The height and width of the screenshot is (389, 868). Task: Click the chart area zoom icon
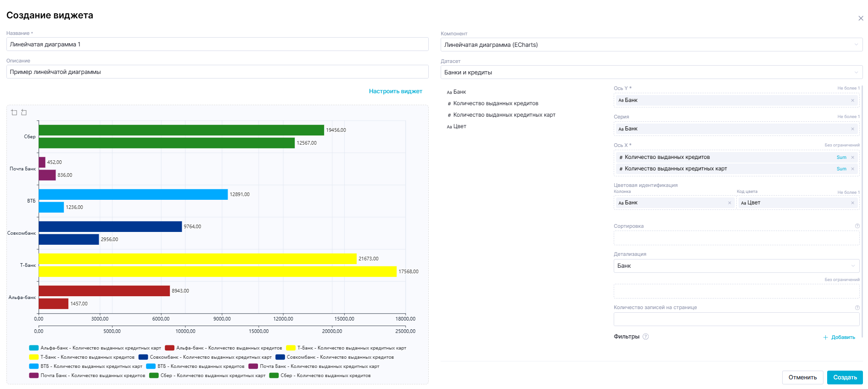pyautogui.click(x=14, y=113)
